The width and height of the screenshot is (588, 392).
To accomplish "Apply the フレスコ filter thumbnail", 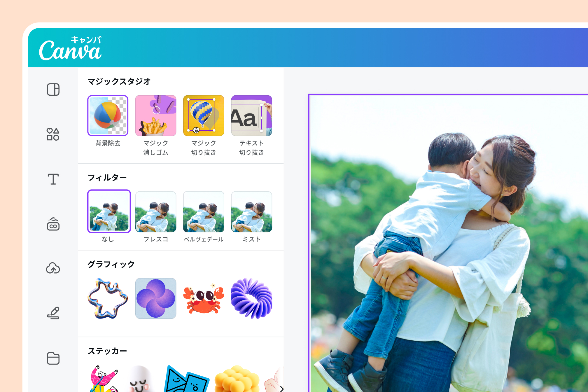I will 156,212.
